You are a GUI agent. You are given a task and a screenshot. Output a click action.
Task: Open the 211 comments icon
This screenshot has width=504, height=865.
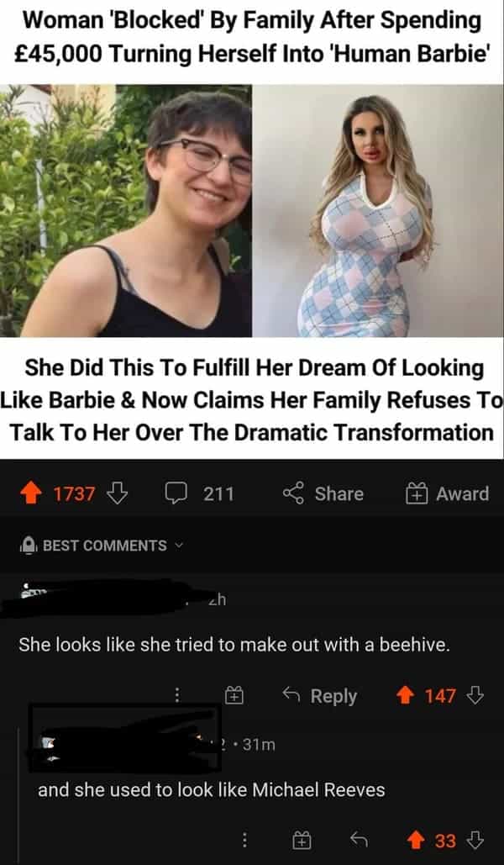(174, 493)
